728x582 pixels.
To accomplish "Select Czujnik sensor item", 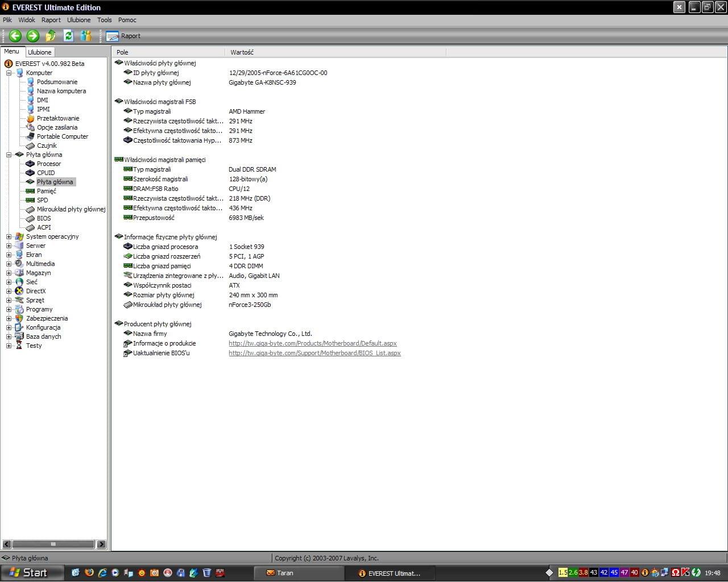I will pyautogui.click(x=47, y=145).
